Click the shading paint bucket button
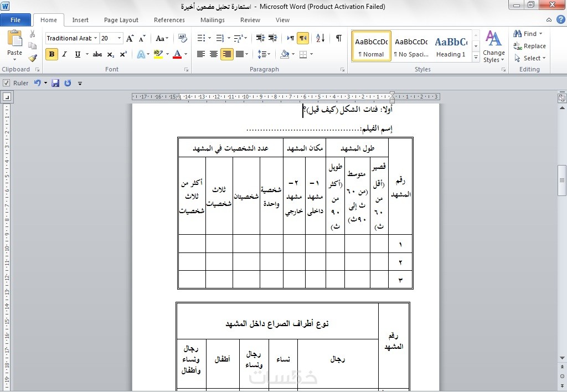Viewport: 567px width, 392px height. pyautogui.click(x=285, y=54)
